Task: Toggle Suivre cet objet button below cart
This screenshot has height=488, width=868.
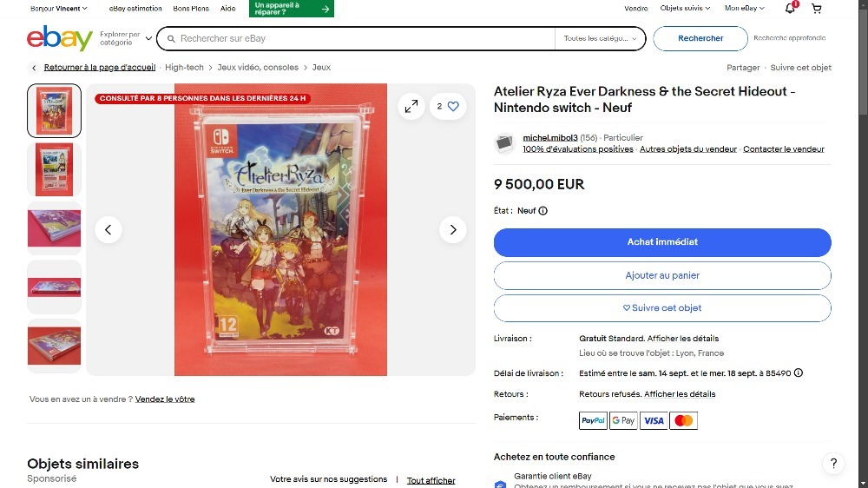Action: [x=662, y=308]
